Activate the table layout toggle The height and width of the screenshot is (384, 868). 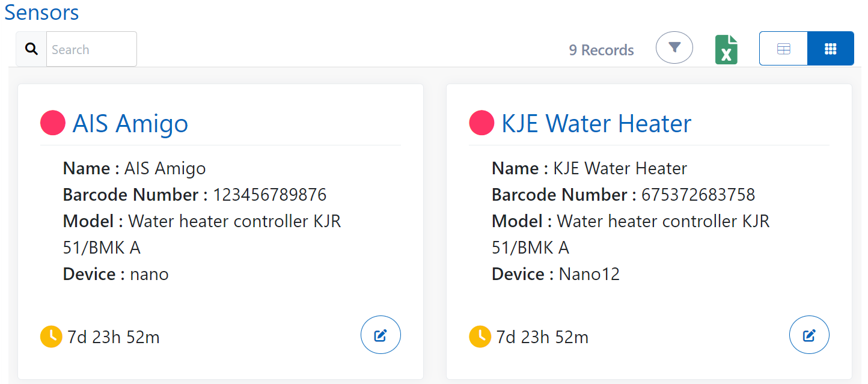783,48
